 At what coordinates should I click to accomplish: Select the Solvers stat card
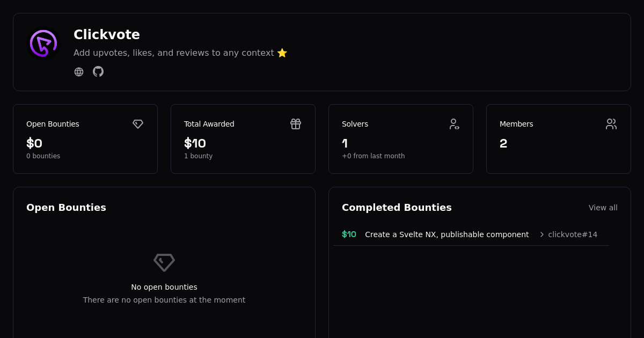point(401,139)
